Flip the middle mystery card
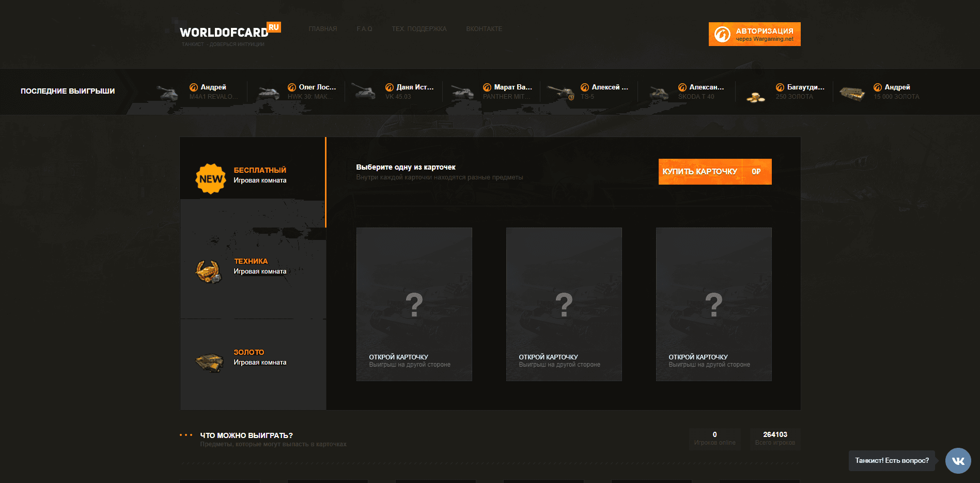980x483 pixels. point(564,304)
